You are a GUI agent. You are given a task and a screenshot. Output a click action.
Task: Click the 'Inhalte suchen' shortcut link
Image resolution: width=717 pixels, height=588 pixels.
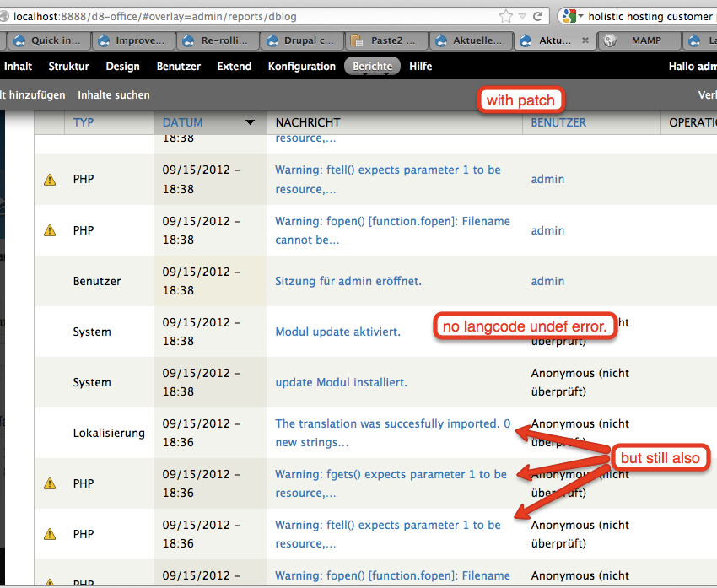tap(113, 94)
